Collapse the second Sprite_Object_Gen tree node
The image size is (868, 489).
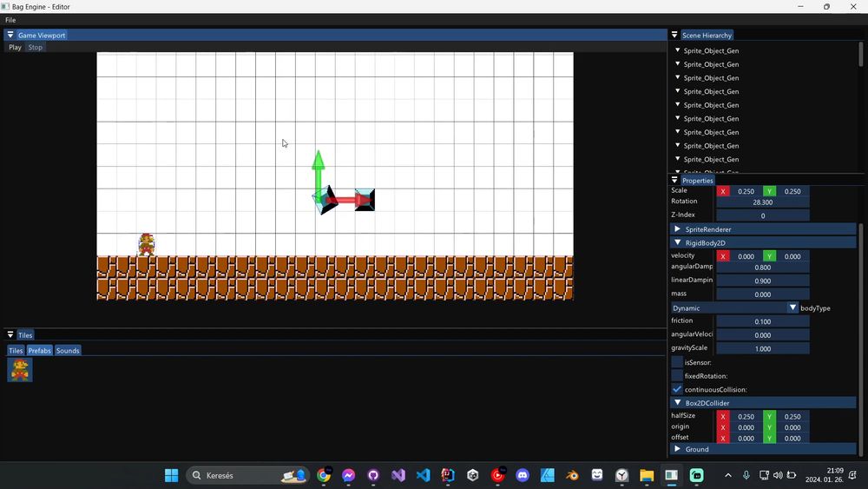pos(678,63)
